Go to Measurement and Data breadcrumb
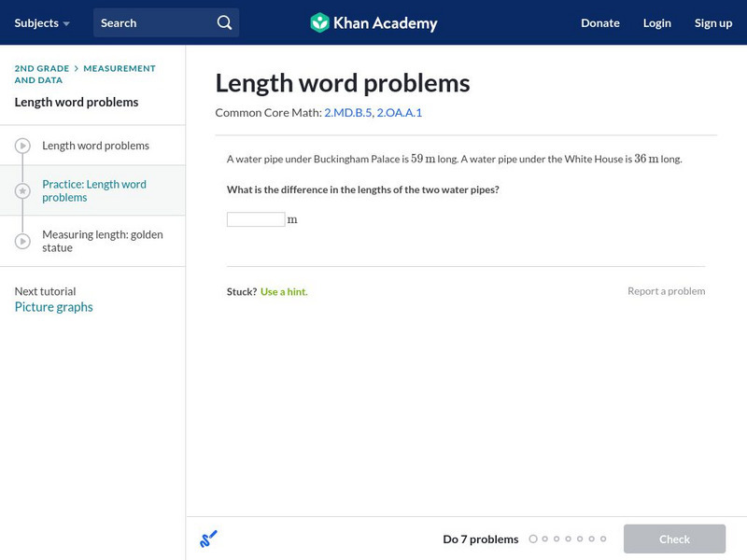 (x=85, y=75)
